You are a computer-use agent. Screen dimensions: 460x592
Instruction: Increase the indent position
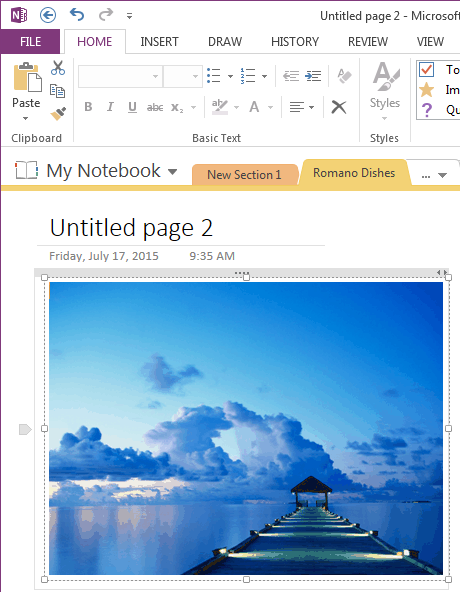click(313, 76)
